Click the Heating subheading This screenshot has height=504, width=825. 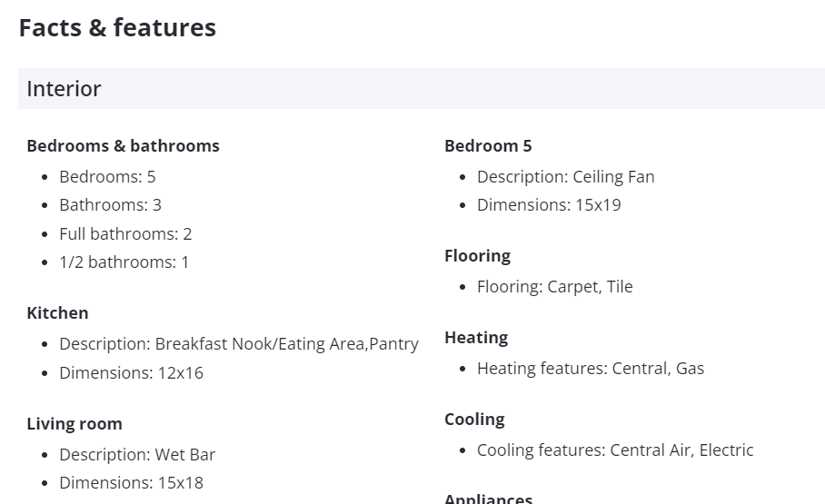(476, 338)
